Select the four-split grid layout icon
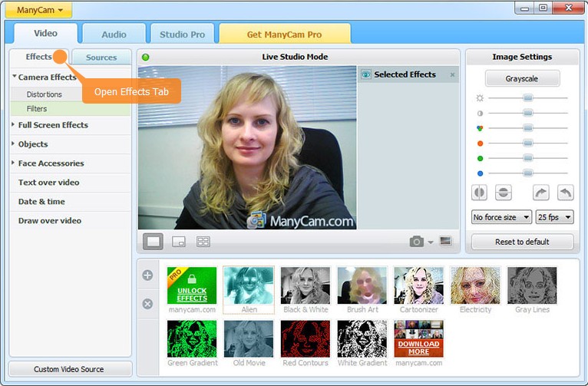Screen dimensions: 588x386 [x=203, y=242]
